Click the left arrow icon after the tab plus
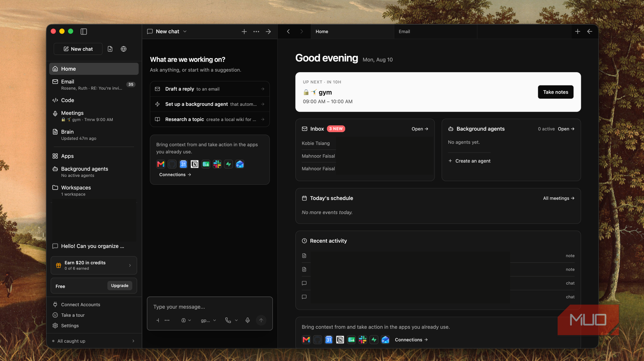This screenshot has height=361, width=644. [589, 31]
